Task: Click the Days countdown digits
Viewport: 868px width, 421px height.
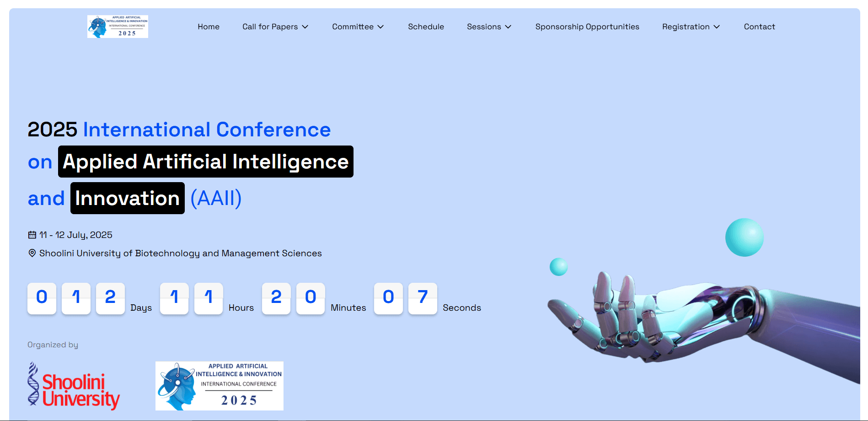Action: click(76, 298)
